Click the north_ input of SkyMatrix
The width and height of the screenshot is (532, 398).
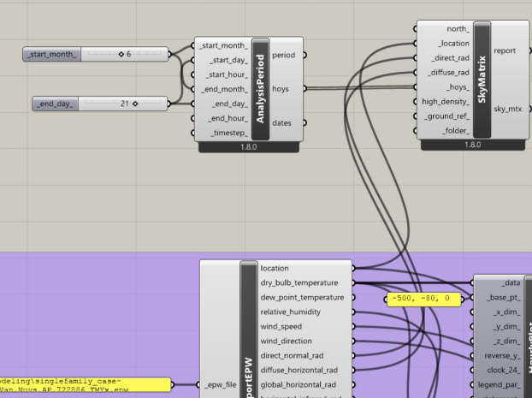458,29
